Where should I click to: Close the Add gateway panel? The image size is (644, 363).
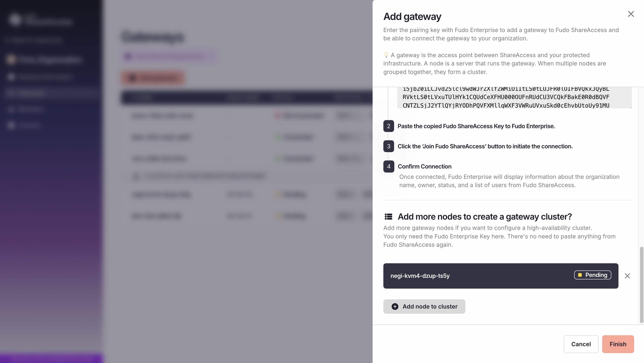click(631, 14)
